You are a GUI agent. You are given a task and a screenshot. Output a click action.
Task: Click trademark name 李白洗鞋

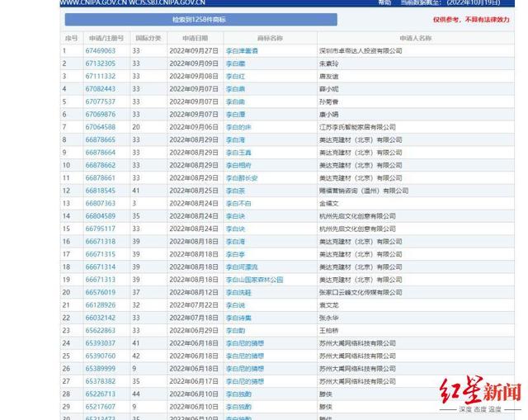(238, 293)
